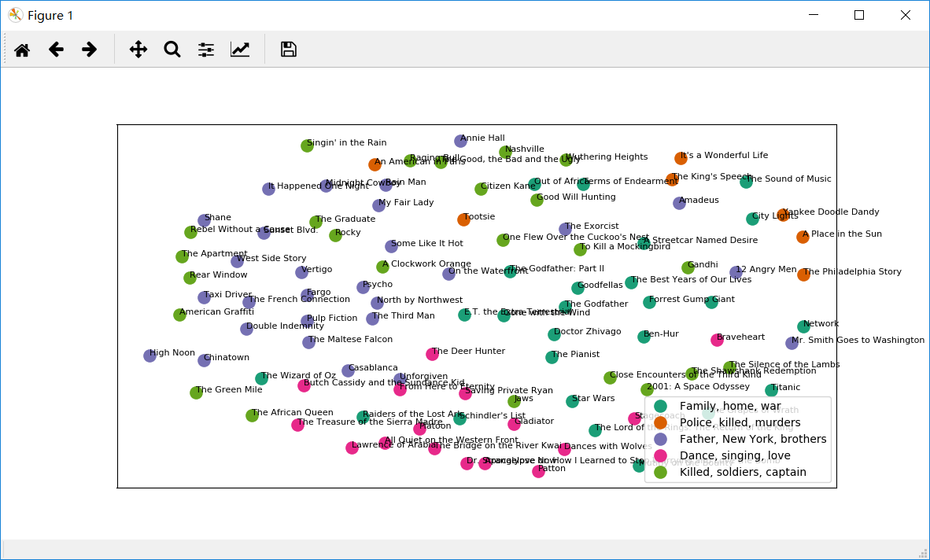Viewport: 930px width, 560px height.
Task: Click the teal legend marker for Family, home, war
Action: 660,406
